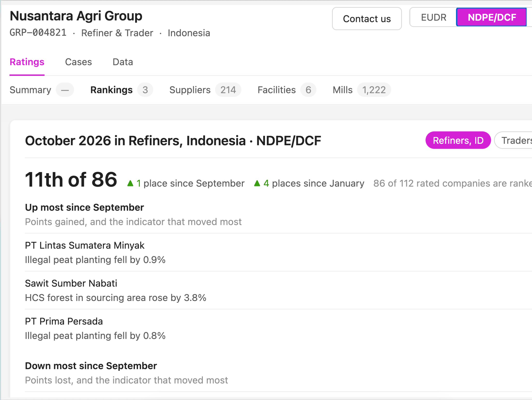Click the group ID GRP-004821
The width and height of the screenshot is (532, 400).
click(x=38, y=33)
